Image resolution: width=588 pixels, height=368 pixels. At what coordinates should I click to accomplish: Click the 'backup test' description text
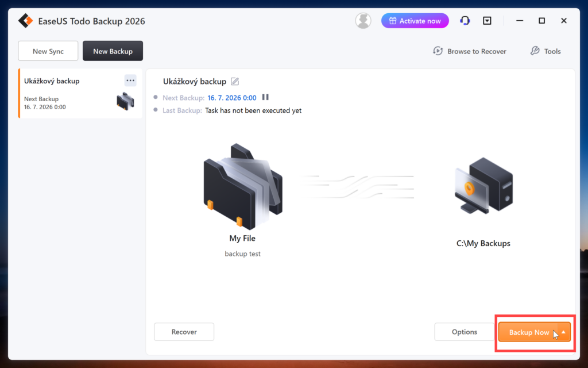243,254
